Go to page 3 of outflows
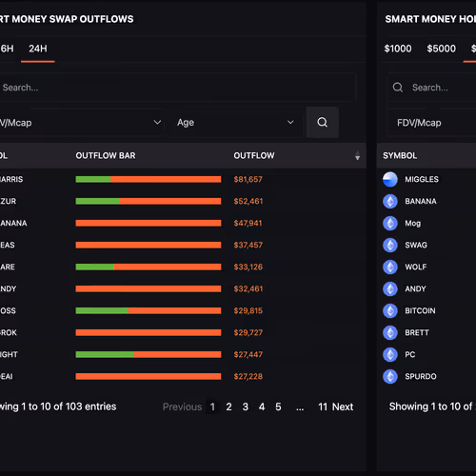The width and height of the screenshot is (476, 476). [246, 407]
